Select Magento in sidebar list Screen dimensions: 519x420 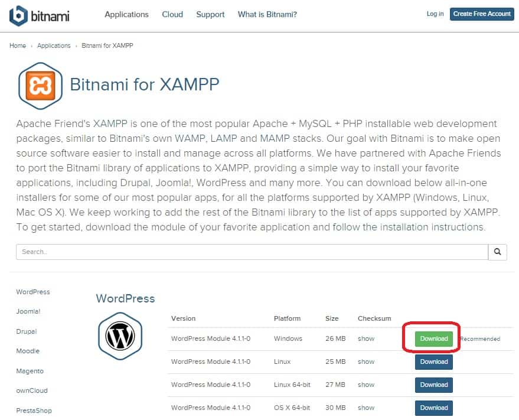[30, 371]
